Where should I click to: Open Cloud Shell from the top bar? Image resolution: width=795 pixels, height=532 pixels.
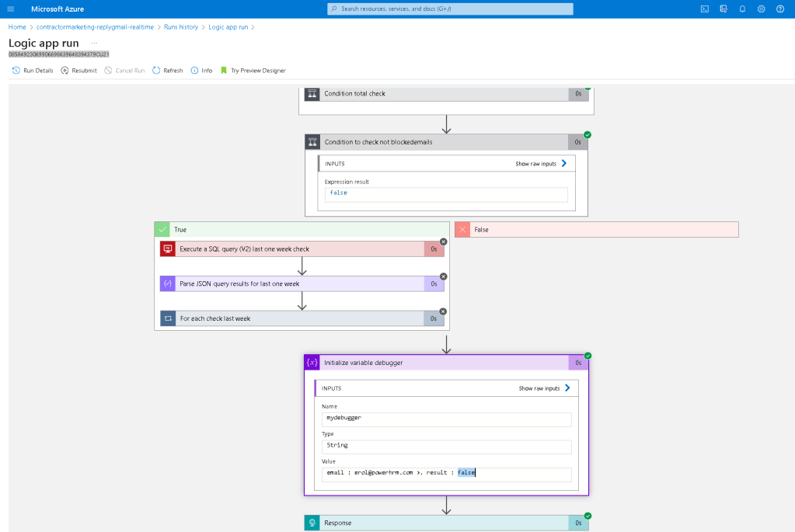(x=705, y=9)
